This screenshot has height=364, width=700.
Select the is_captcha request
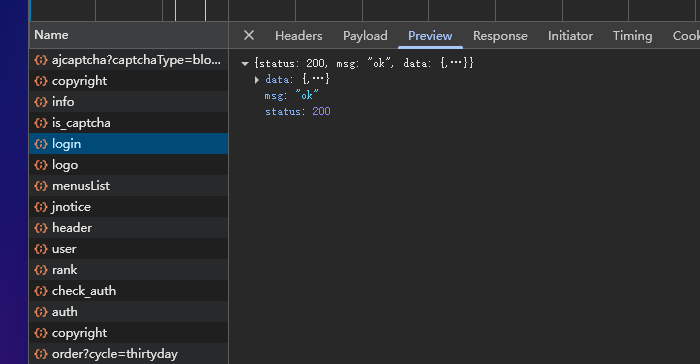tap(129, 123)
